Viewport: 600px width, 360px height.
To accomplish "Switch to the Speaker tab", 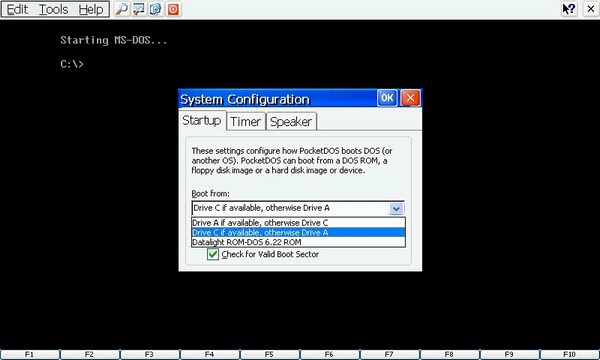I will (x=291, y=122).
